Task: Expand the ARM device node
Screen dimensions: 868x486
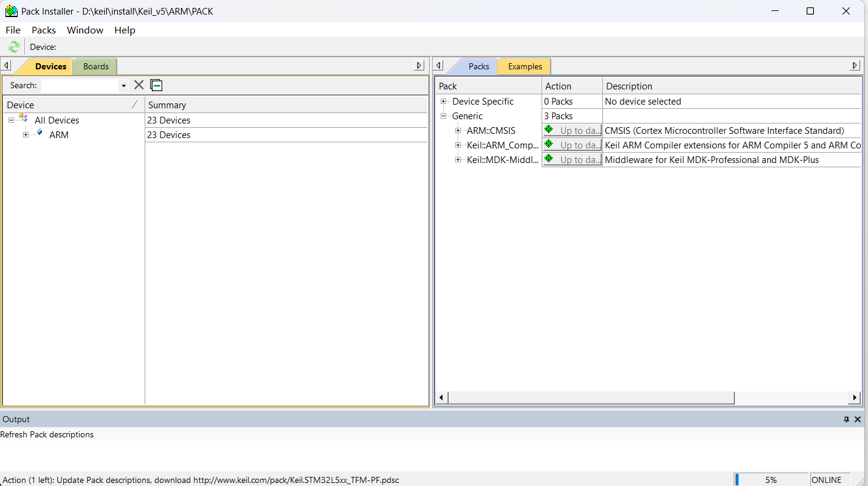Action: tap(26, 135)
